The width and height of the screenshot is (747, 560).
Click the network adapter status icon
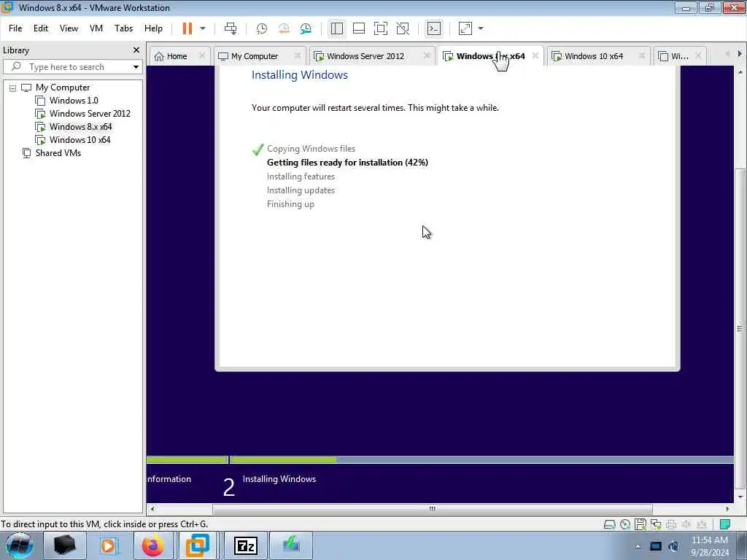656,525
